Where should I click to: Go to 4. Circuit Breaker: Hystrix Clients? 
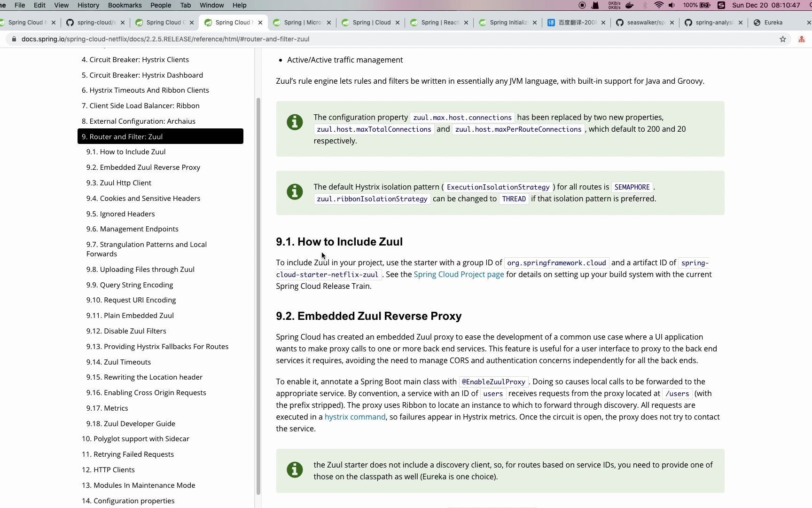(x=135, y=60)
